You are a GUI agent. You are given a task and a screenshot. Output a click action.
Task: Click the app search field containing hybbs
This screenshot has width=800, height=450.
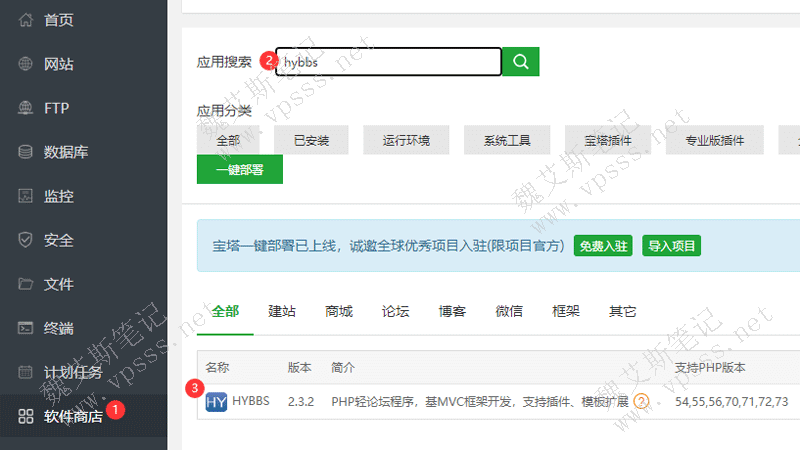pyautogui.click(x=390, y=62)
